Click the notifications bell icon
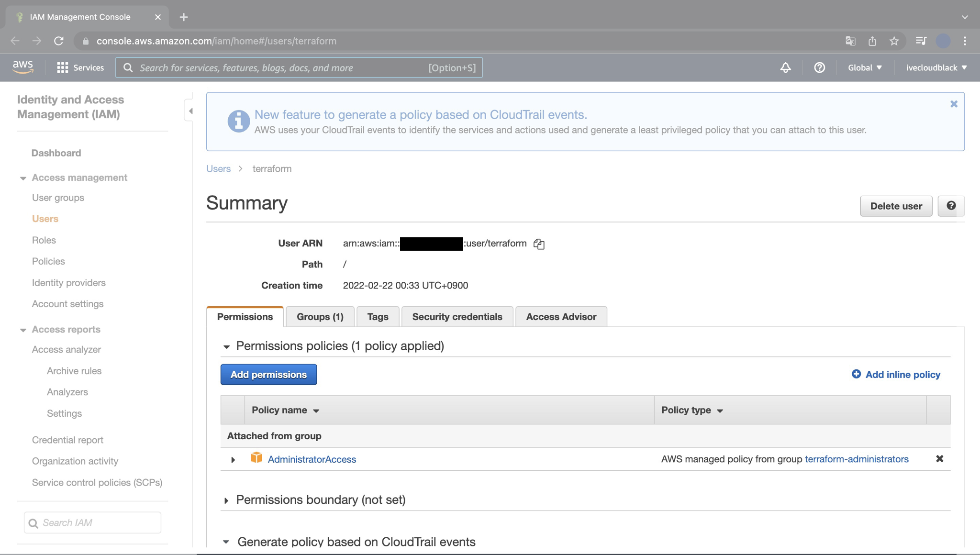This screenshot has width=980, height=555. click(785, 67)
